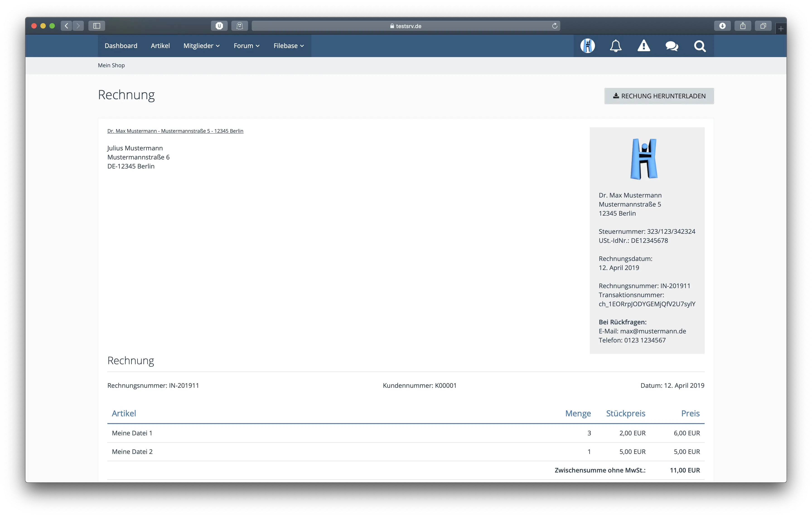Click the uBlock shield extension icon

pyautogui.click(x=219, y=26)
